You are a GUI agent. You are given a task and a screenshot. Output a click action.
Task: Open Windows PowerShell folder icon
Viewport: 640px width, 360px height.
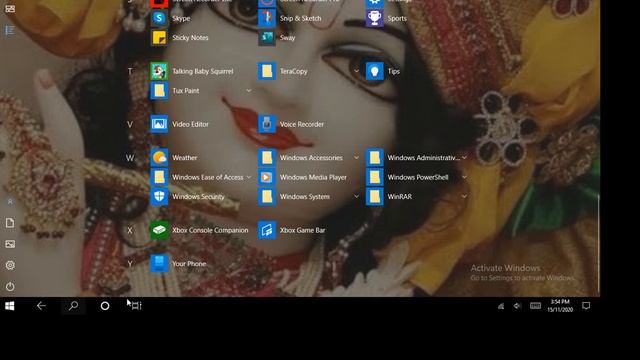point(374,177)
